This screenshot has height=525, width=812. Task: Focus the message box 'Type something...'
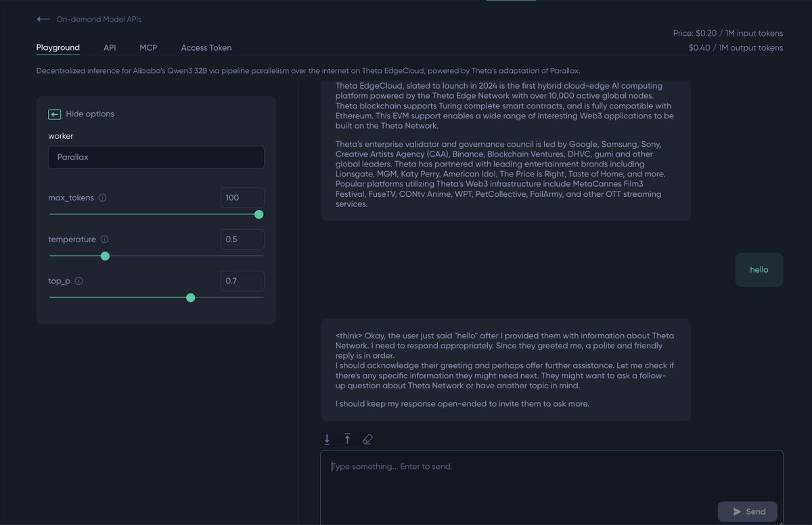[x=551, y=488]
